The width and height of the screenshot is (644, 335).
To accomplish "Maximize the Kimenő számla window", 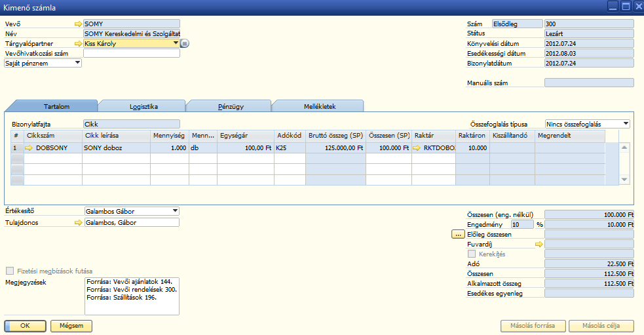I will (626, 6).
